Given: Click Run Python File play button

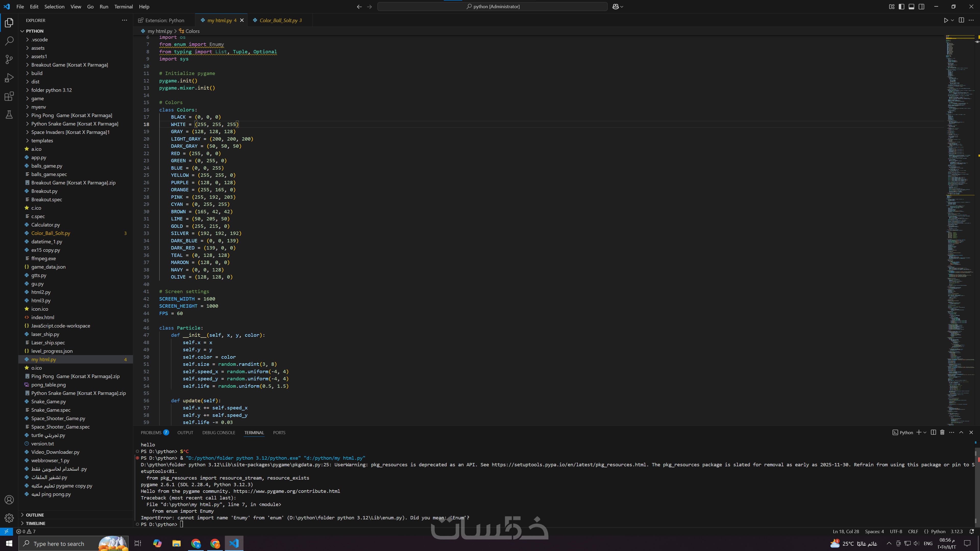Looking at the screenshot, I should pos(946,20).
